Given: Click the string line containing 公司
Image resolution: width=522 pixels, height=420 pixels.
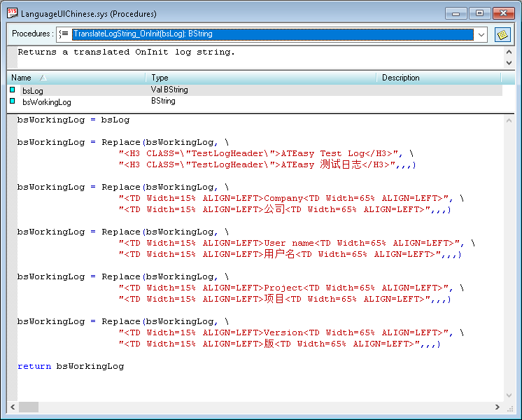Looking at the screenshot, I should 285,209.
